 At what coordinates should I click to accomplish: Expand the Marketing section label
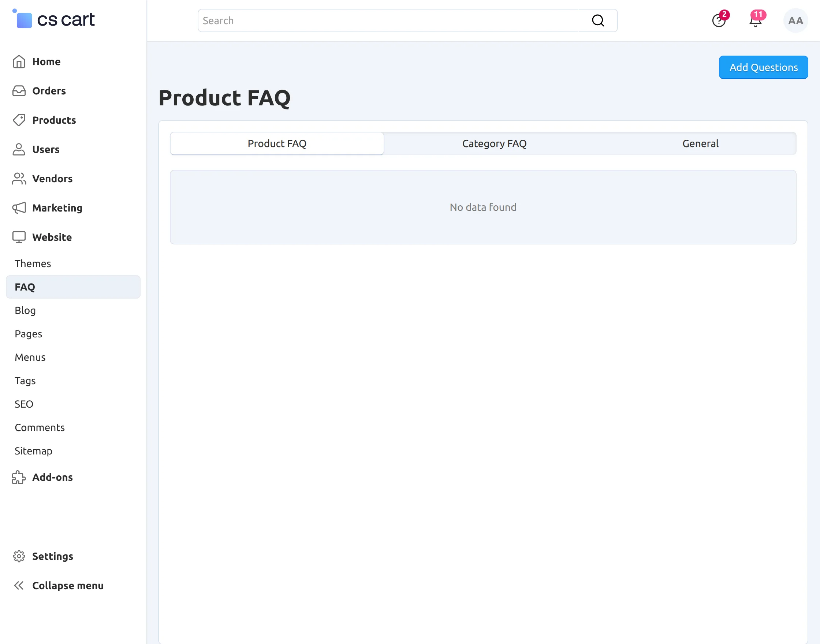pos(57,208)
